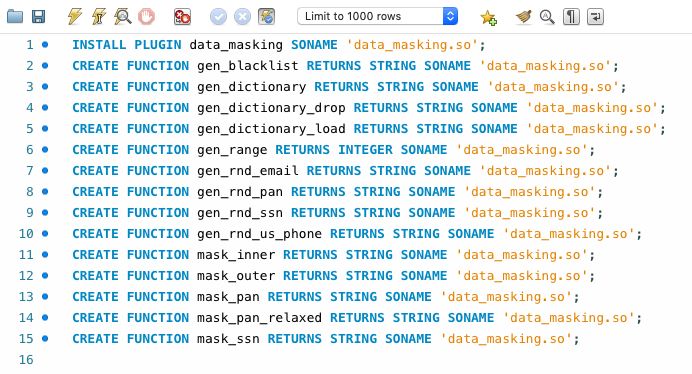Click gen_dictionary_load in the editor

click(271, 129)
